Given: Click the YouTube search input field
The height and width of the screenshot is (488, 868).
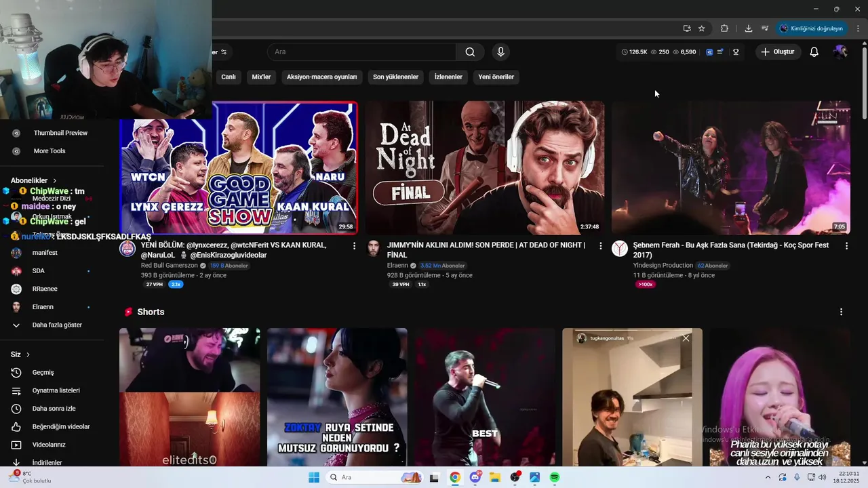Looking at the screenshot, I should 361,52.
